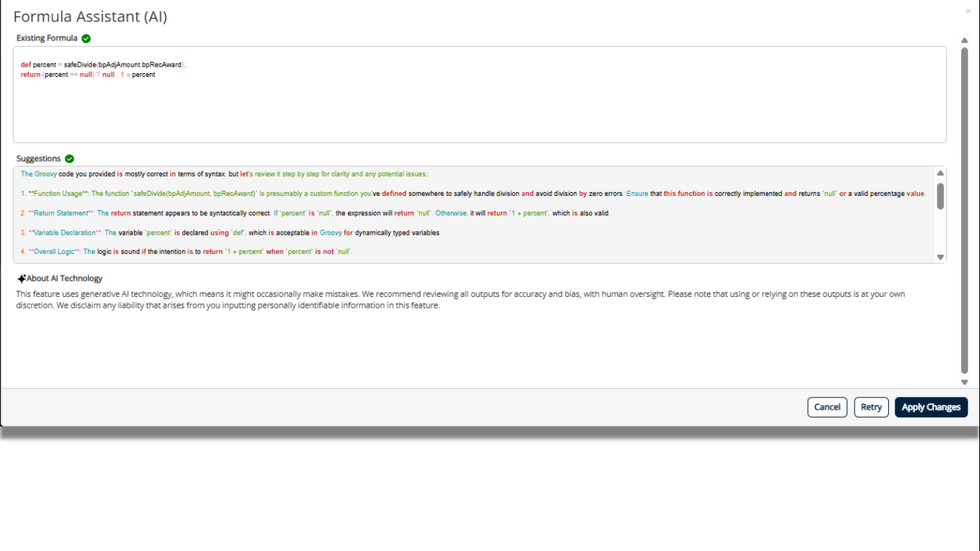Click the green checkmark beside Existing Formula
The image size is (980, 551).
86,39
